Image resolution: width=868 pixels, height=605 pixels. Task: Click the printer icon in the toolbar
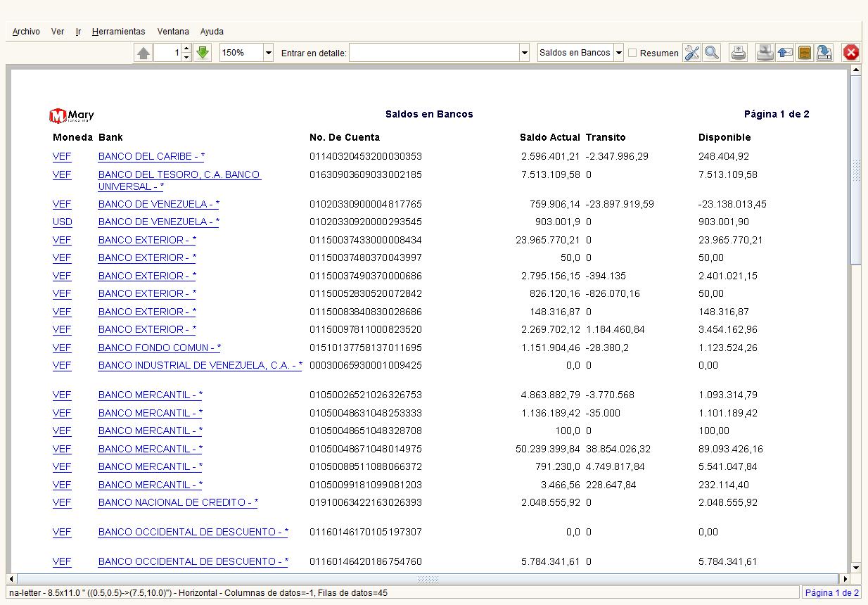point(739,53)
